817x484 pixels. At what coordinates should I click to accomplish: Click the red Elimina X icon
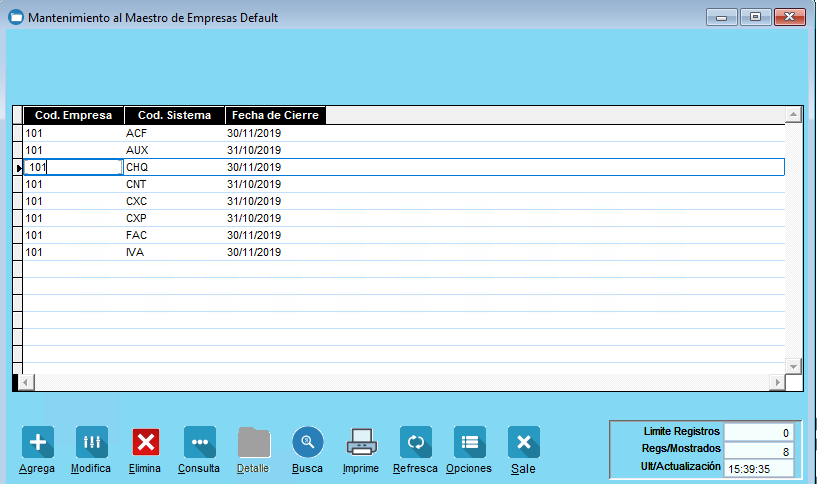pyautogui.click(x=146, y=442)
